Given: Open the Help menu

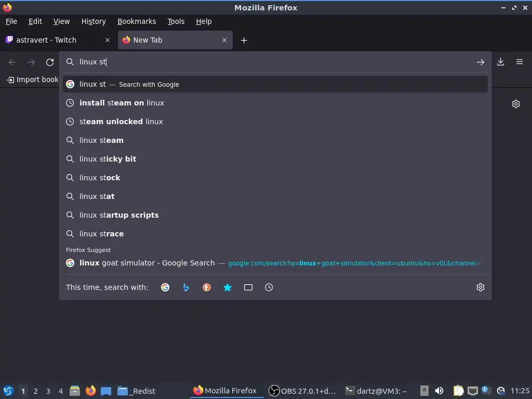Looking at the screenshot, I should click(204, 21).
